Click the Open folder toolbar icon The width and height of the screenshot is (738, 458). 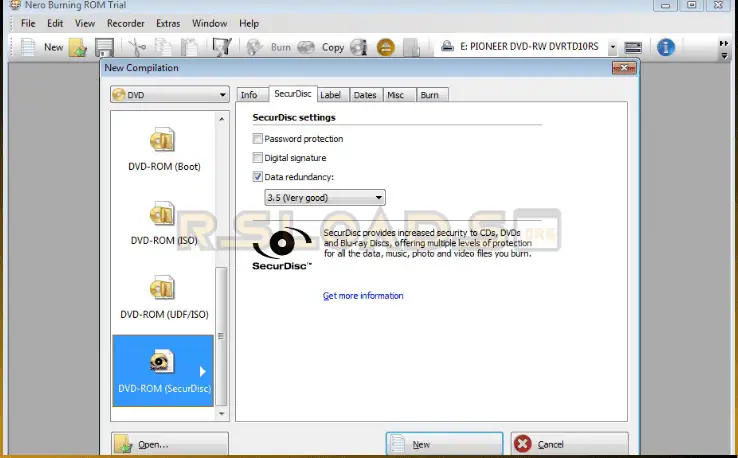pyautogui.click(x=78, y=47)
